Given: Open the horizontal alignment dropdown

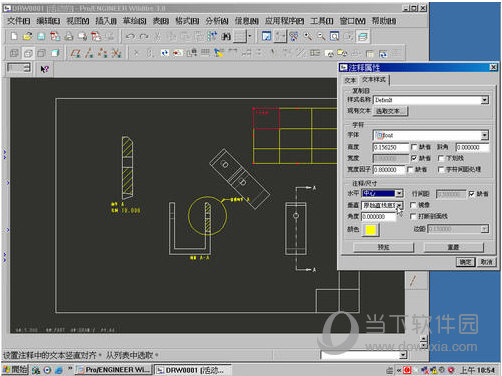Looking at the screenshot, I should coord(399,193).
